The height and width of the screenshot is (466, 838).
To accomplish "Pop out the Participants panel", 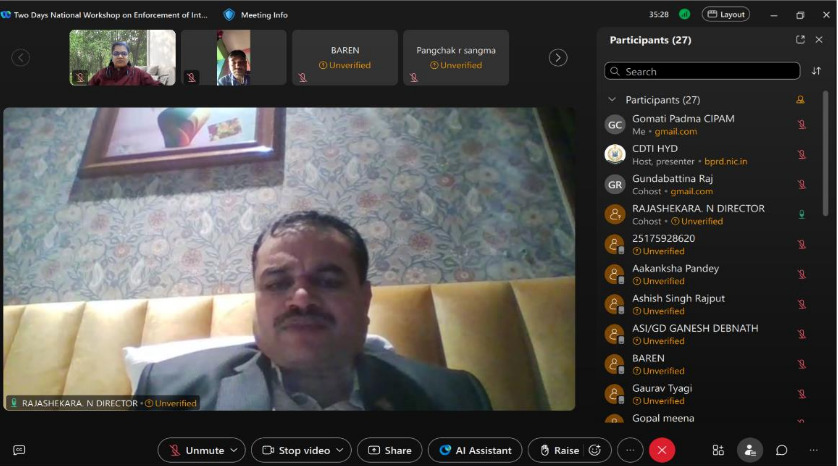I will coord(800,40).
